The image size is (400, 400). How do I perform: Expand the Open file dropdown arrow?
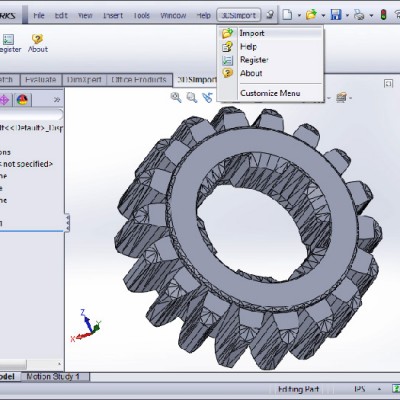(323, 15)
